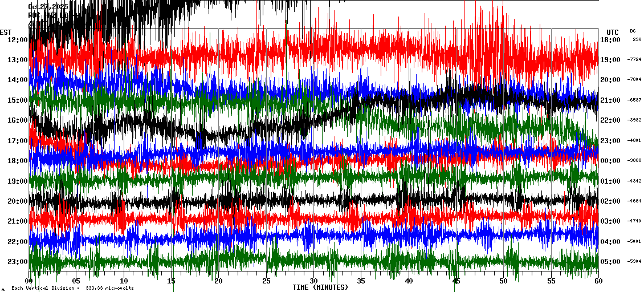
Task: Click minute tick label 10
Action: point(124,281)
